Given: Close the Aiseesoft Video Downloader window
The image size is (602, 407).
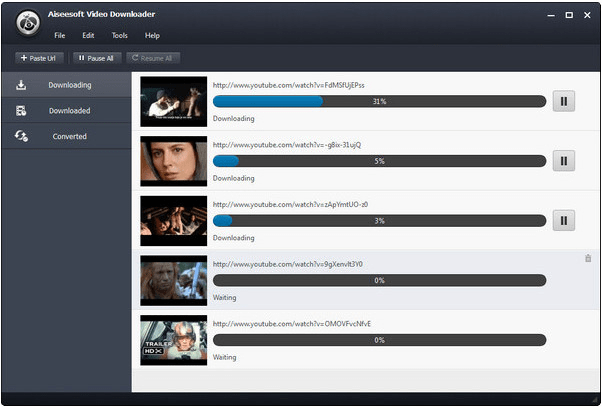Looking at the screenshot, I should (587, 15).
